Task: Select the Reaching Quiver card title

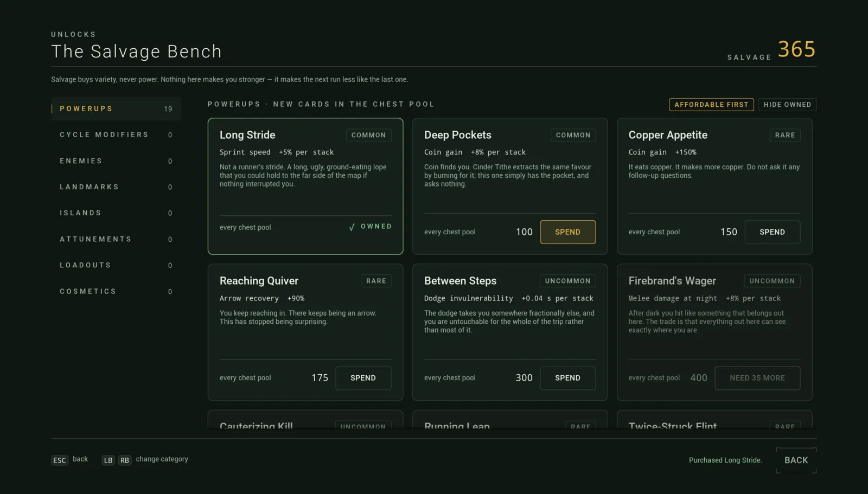Action: coord(259,281)
